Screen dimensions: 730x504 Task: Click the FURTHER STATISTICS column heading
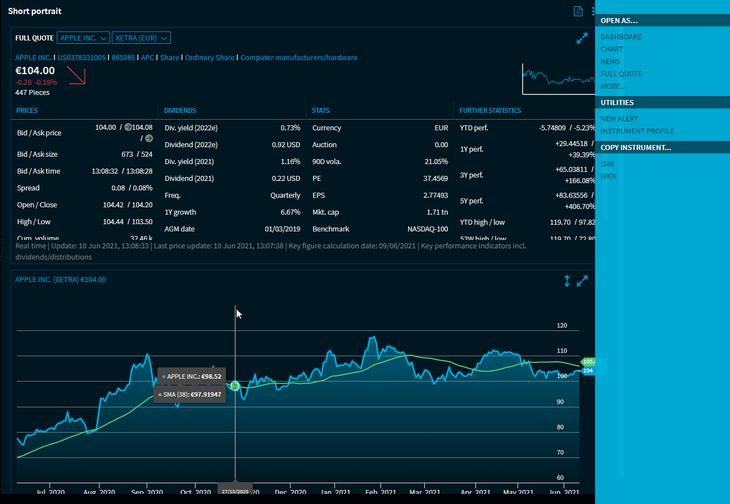pyautogui.click(x=490, y=111)
